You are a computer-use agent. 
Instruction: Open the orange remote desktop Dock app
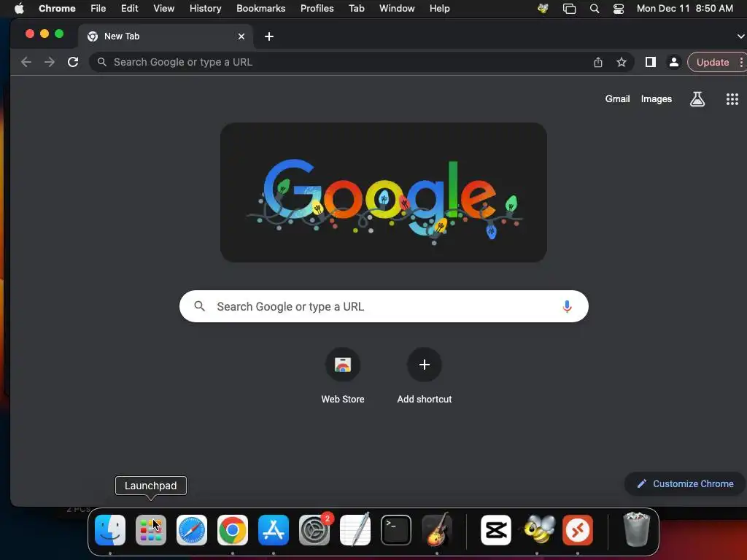[x=578, y=530]
